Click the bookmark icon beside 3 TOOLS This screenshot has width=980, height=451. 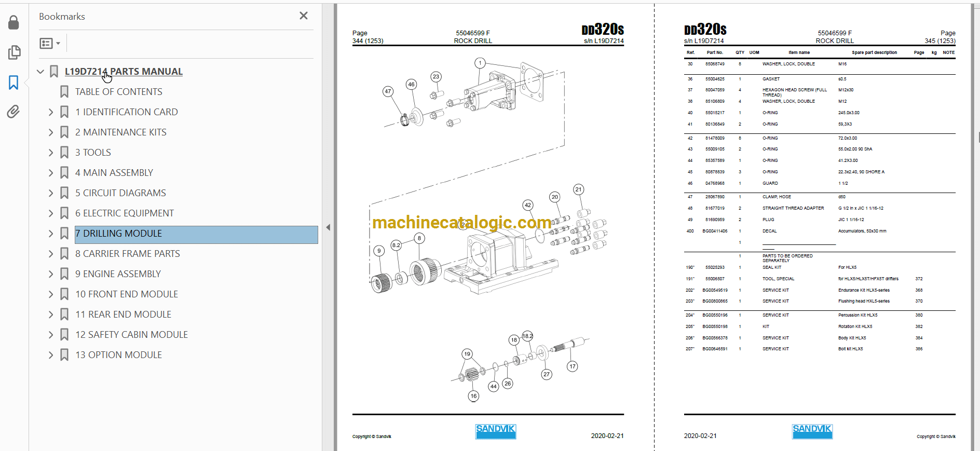(64, 153)
